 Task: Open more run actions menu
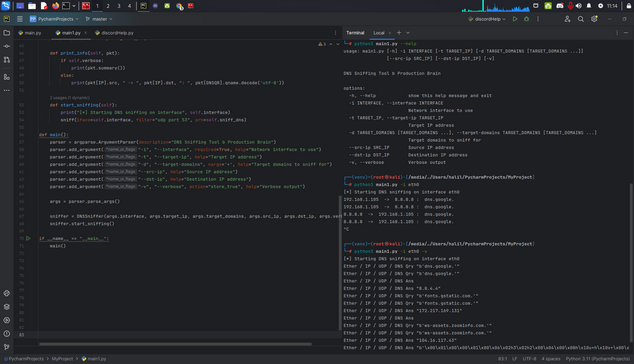point(538,19)
